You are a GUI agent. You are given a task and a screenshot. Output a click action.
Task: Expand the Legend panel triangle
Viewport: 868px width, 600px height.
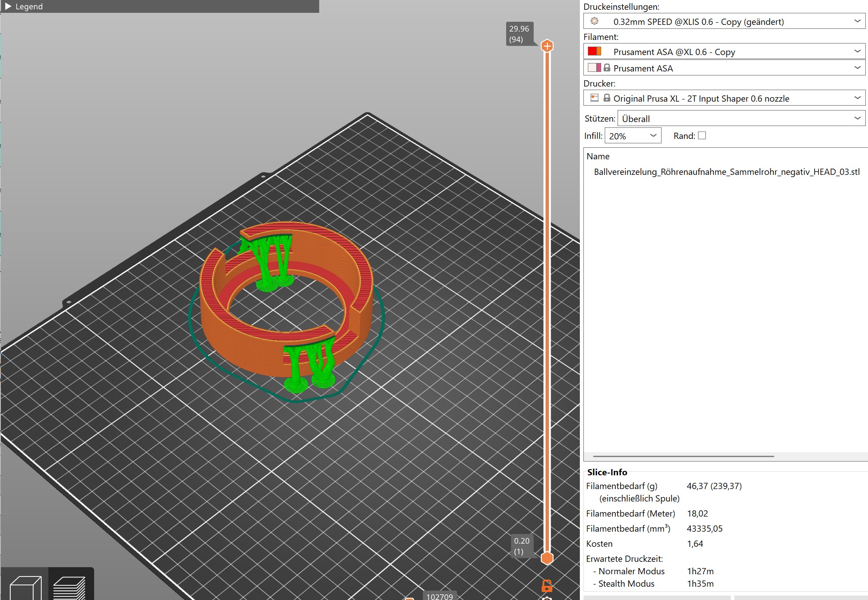8,6
